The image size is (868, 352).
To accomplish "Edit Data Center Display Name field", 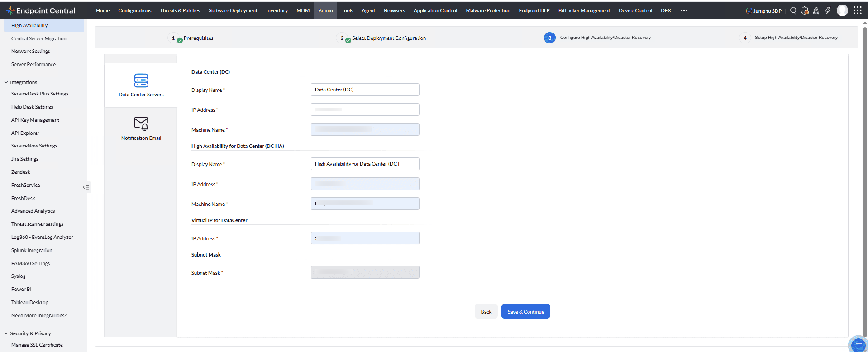I will pyautogui.click(x=365, y=90).
